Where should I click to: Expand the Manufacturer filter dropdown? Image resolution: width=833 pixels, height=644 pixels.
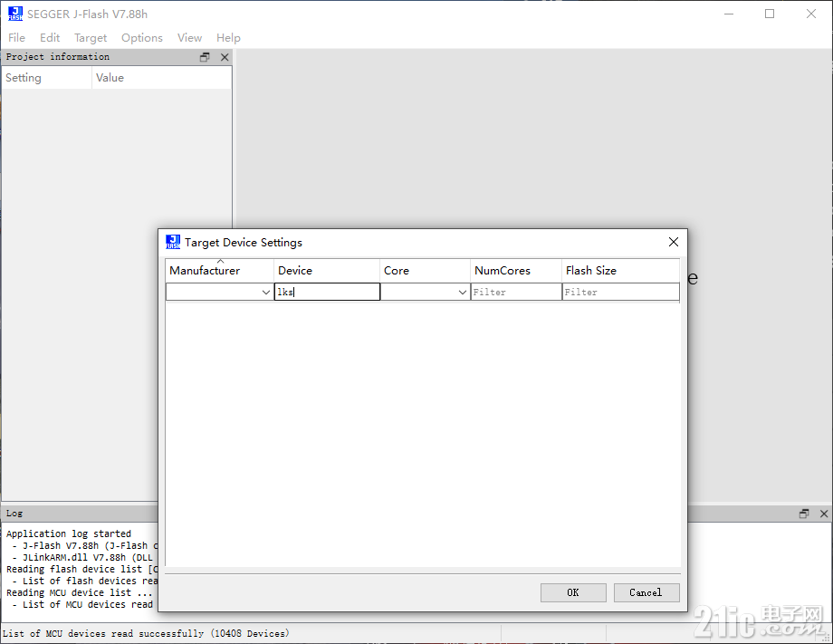266,293
